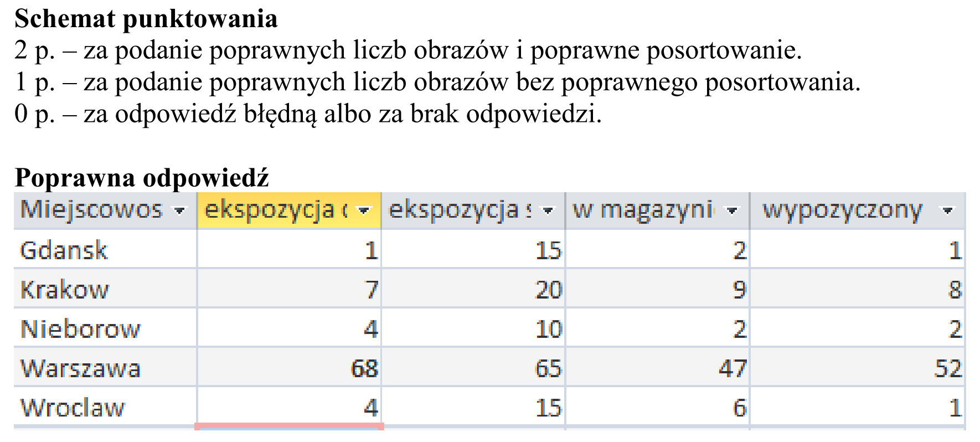Click value 68 in Warszawa row
Screen dimensions: 980x442
(364, 368)
